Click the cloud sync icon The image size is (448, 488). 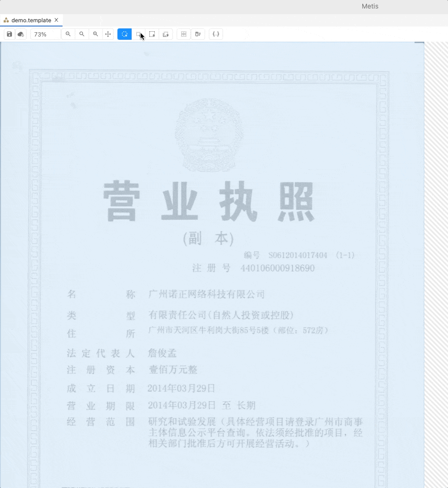click(21, 34)
